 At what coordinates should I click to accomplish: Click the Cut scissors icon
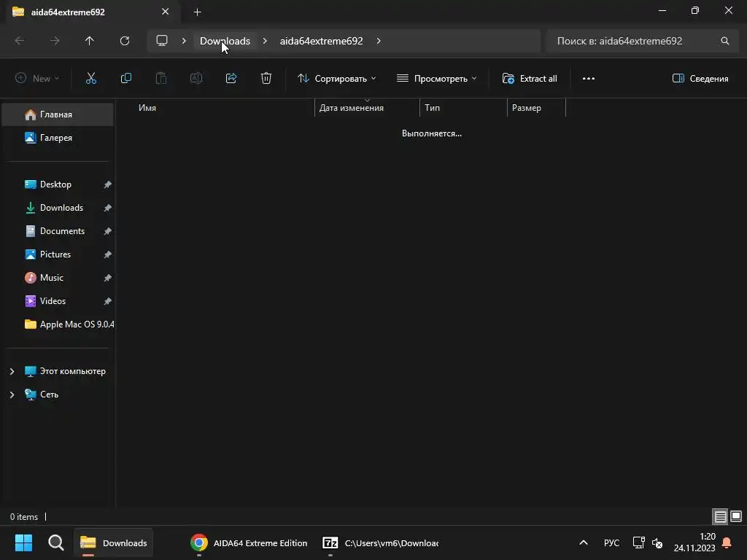click(91, 78)
